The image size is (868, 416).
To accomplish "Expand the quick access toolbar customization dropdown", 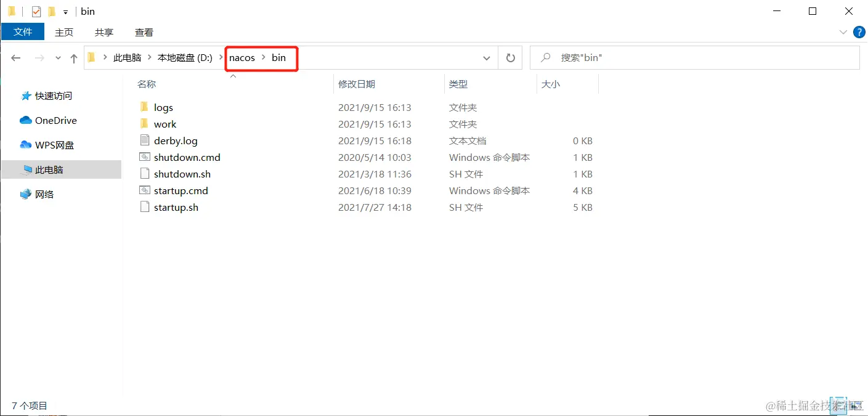I will [x=65, y=11].
